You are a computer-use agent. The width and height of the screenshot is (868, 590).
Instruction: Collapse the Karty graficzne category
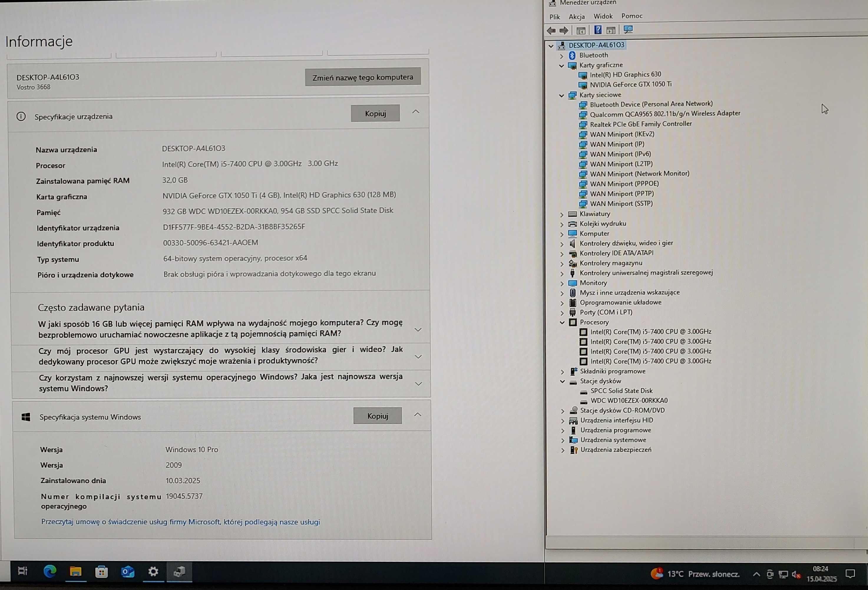tap(561, 66)
